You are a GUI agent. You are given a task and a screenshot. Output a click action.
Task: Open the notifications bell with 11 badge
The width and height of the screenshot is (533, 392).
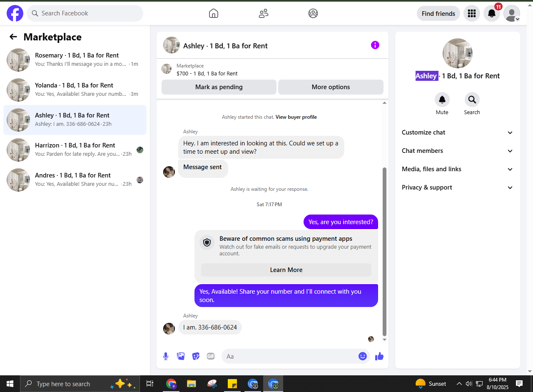click(x=492, y=13)
